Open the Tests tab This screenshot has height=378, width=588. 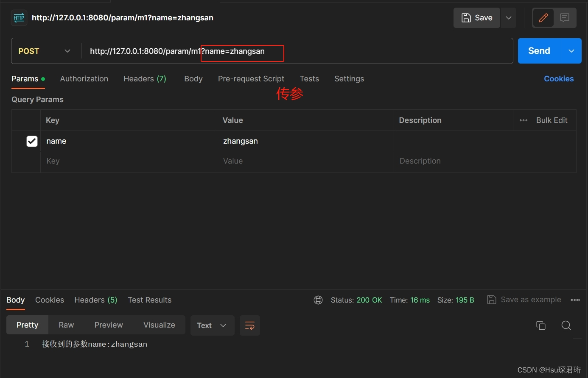(309, 79)
